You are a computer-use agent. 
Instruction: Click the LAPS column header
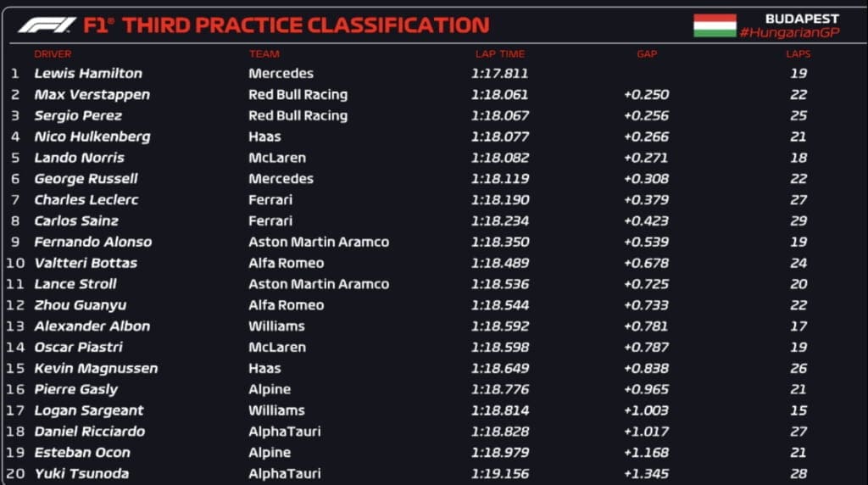(798, 54)
